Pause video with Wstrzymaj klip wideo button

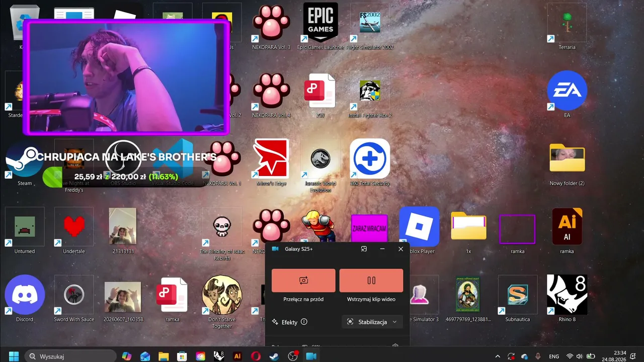[371, 281]
